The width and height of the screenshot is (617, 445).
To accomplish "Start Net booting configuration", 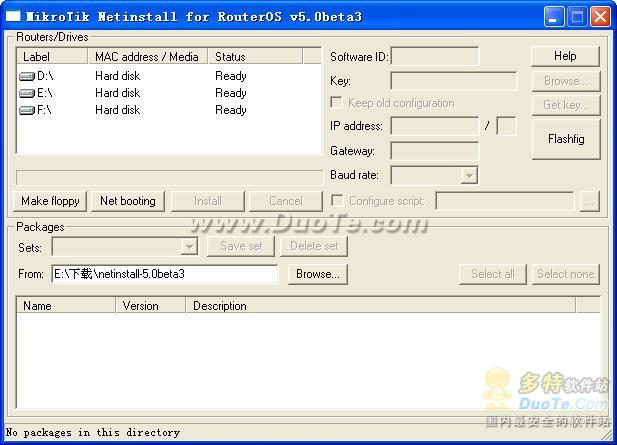I will (x=128, y=201).
